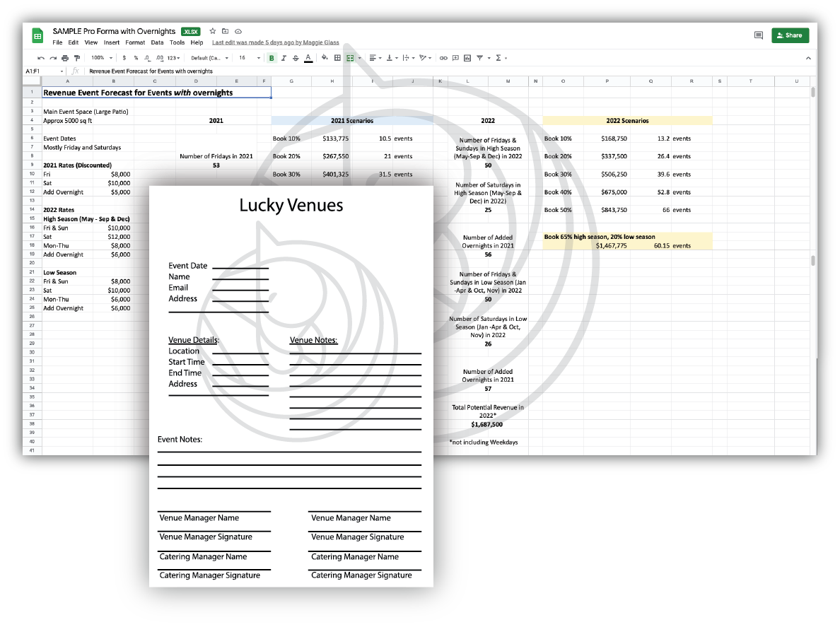
Task: Open the 100% zoom dropdown
Action: coord(102,58)
